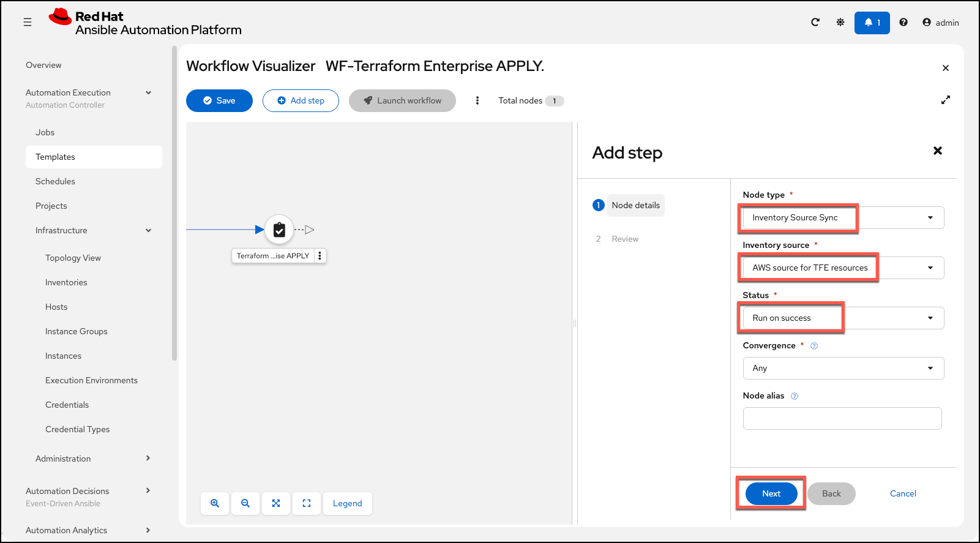Open kebab menu on Terraform APPLY node
This screenshot has width=980, height=543.
320,256
